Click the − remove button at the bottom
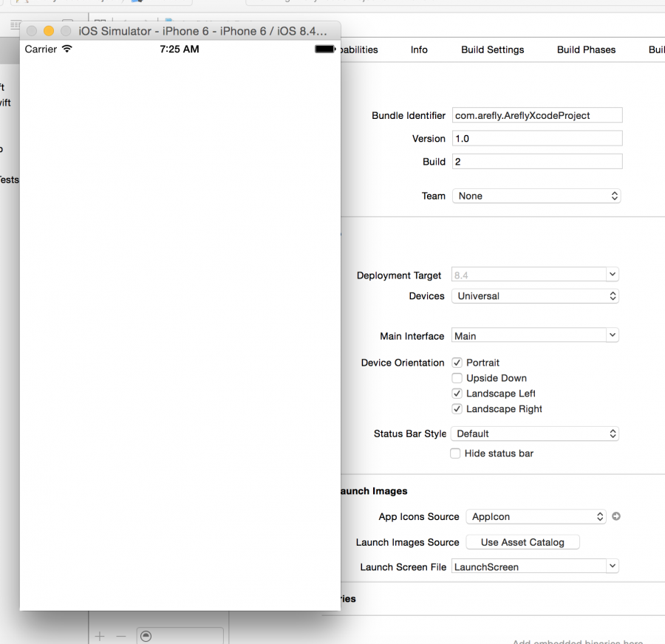Screen dimensions: 665x644 (121, 636)
